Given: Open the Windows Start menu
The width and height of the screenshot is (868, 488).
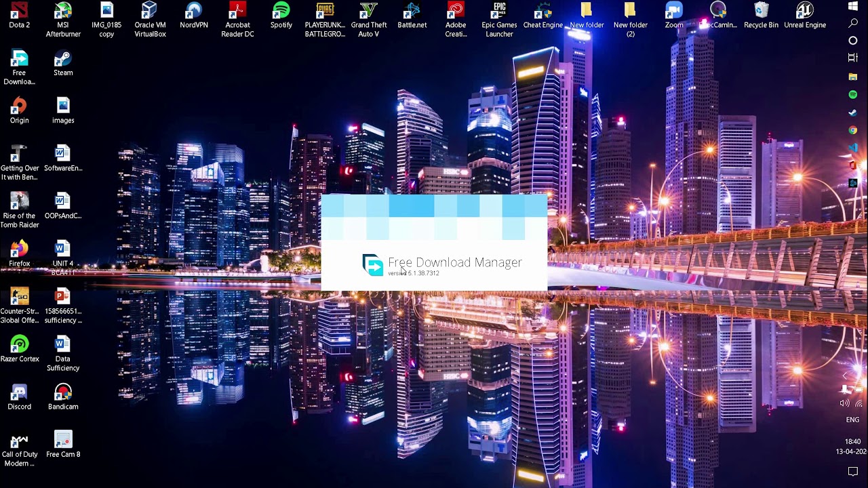Looking at the screenshot, I should 853,6.
